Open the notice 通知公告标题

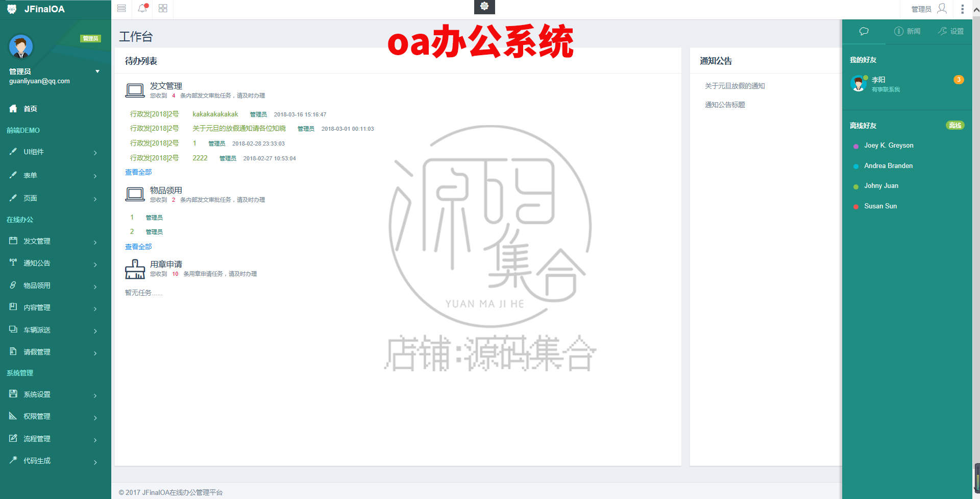click(x=725, y=105)
